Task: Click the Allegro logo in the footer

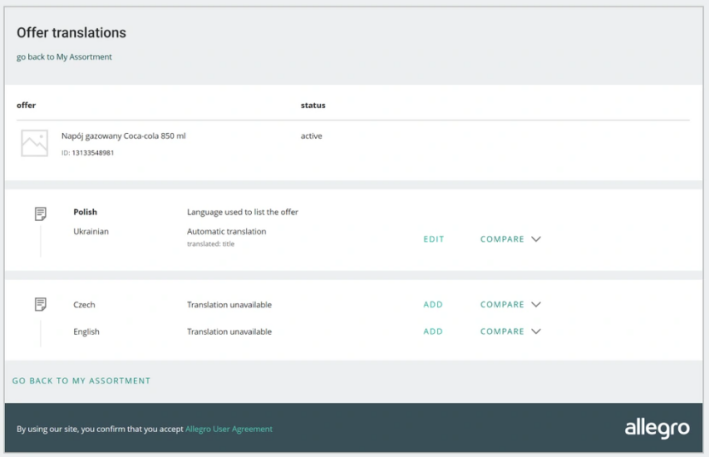Action: tap(656, 428)
